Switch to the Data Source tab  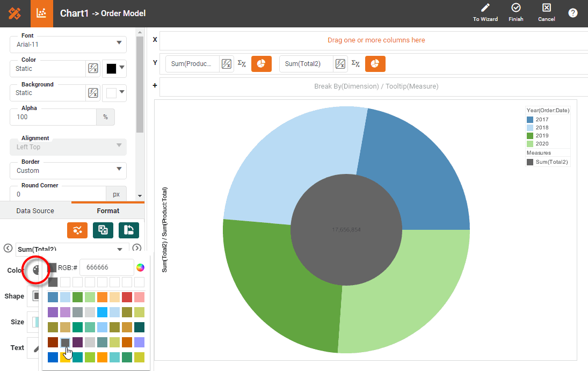point(35,211)
